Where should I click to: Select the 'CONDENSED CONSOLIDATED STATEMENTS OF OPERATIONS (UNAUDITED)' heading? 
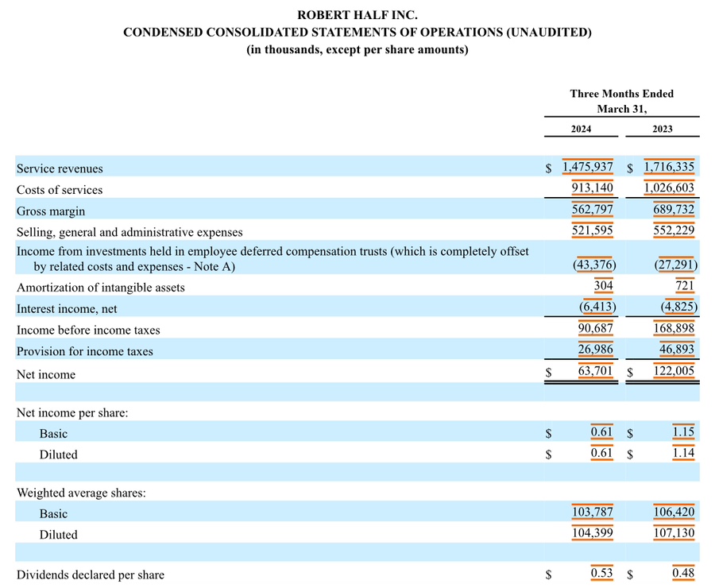357,33
